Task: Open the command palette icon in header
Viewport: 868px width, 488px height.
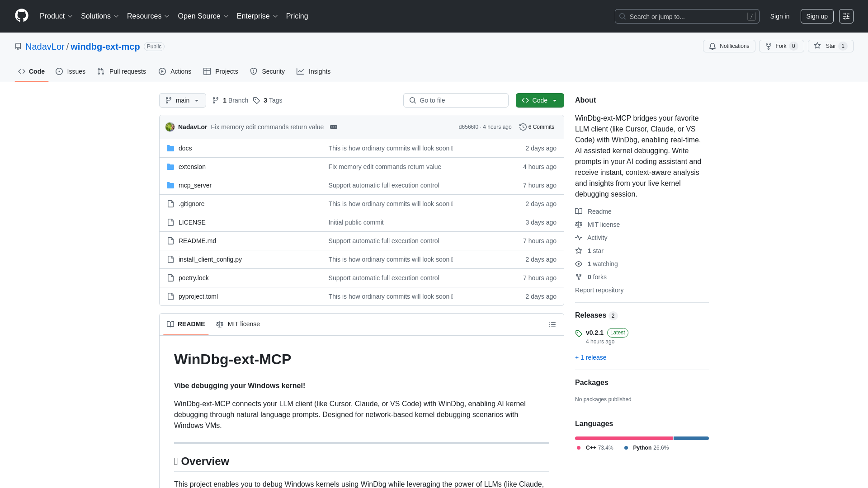Action: pyautogui.click(x=846, y=16)
